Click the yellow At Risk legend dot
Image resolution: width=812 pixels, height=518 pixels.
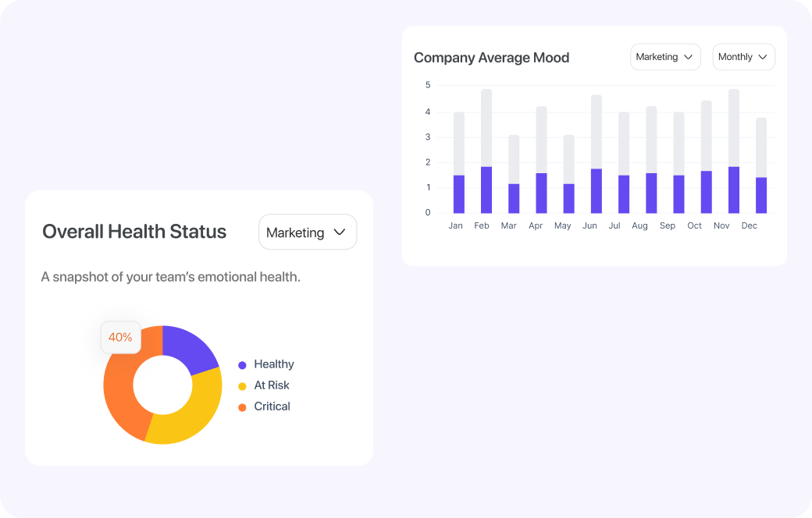242,386
